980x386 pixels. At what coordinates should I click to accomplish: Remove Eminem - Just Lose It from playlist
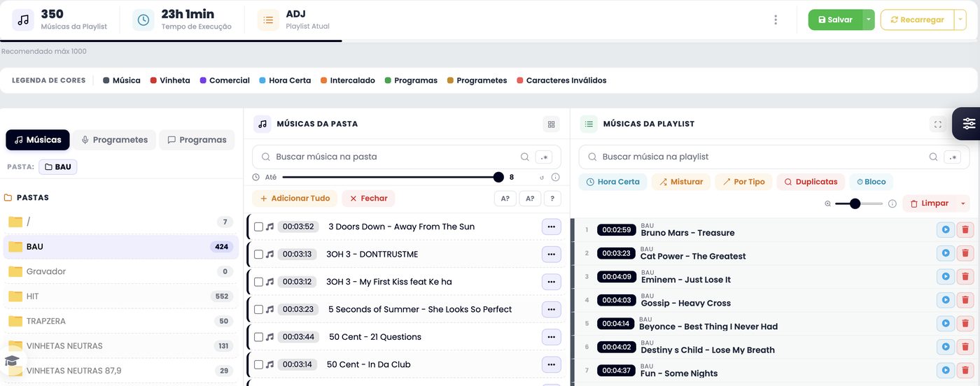click(965, 276)
